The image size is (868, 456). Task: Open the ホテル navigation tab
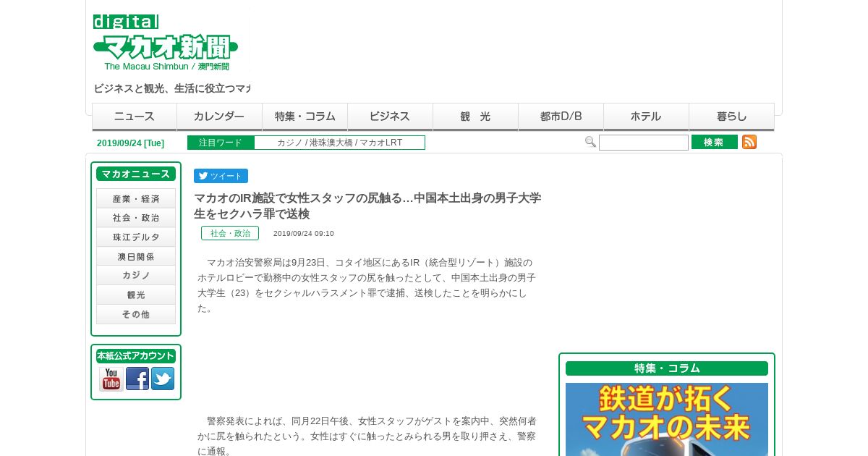click(647, 117)
